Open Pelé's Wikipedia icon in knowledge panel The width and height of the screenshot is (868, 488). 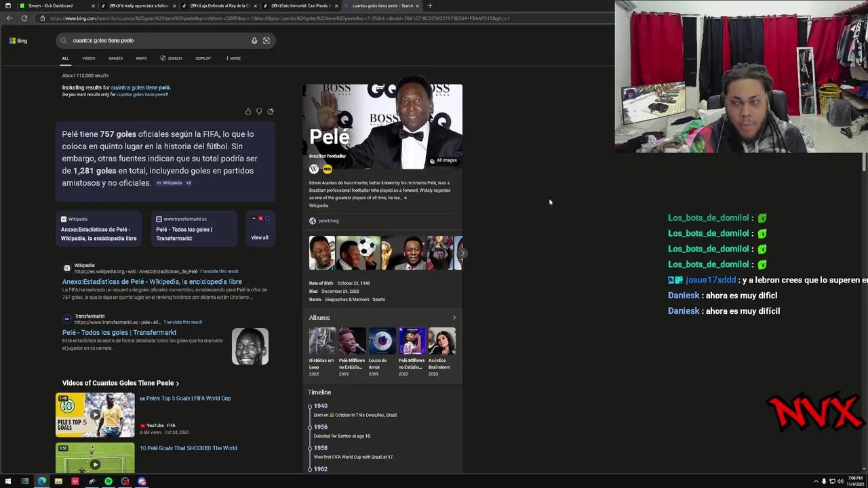(x=314, y=169)
